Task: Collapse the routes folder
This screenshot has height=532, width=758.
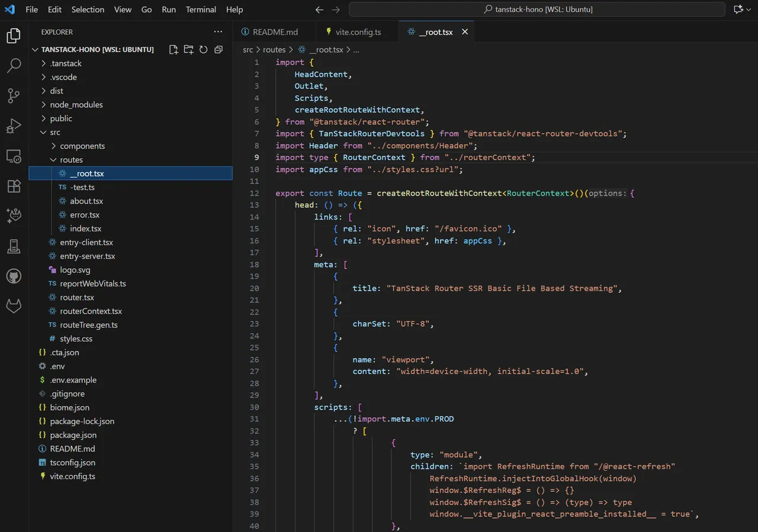Action: [x=70, y=160]
